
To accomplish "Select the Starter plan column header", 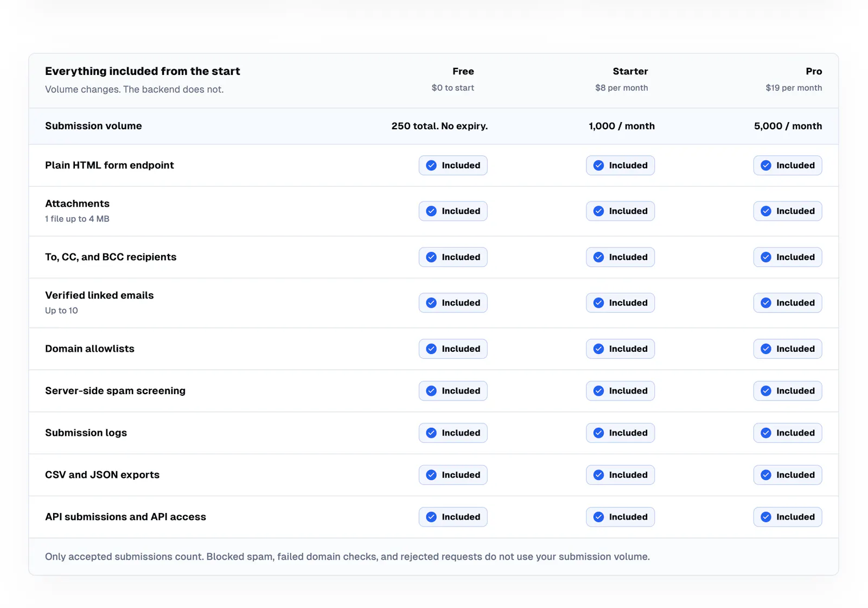I will coord(630,72).
